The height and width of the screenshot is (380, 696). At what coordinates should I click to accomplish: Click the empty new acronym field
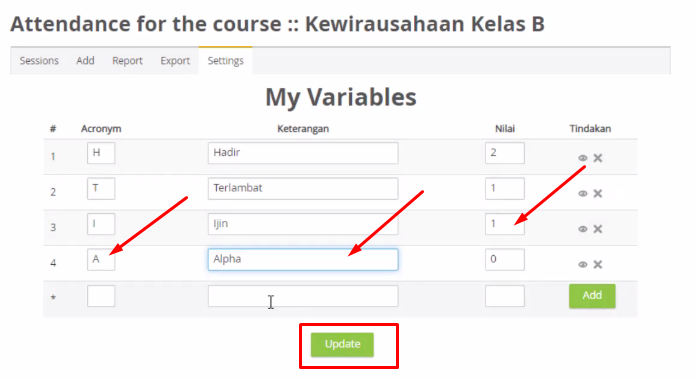pyautogui.click(x=101, y=296)
